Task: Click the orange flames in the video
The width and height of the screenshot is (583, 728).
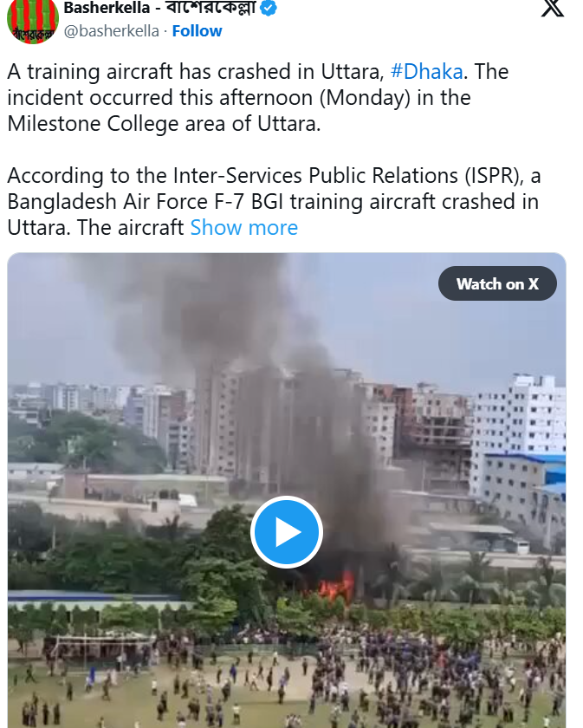Action: 337,587
